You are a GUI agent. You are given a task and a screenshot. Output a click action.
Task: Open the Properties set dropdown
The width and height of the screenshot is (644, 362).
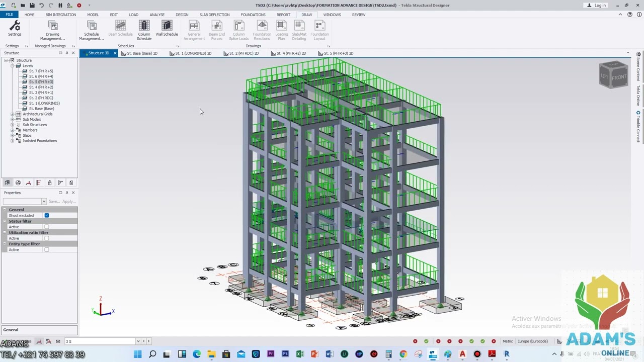tap(44, 202)
